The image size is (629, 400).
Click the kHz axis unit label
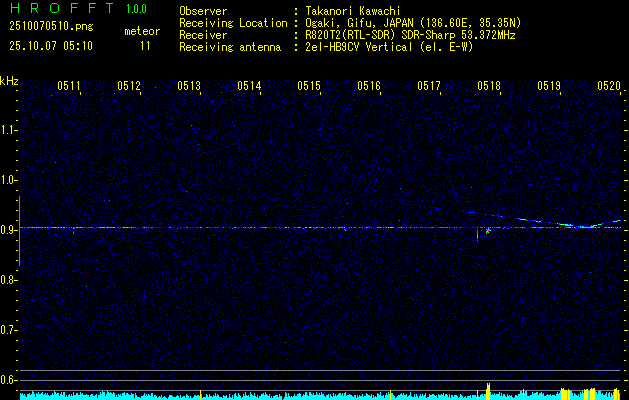tap(9, 81)
